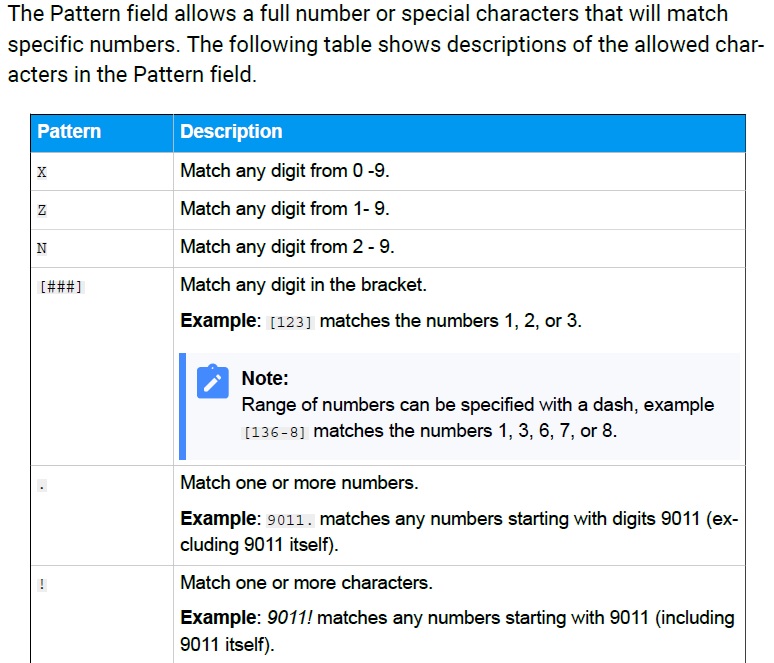The width and height of the screenshot is (774, 663).
Task: Click the [123] example code
Action: pyautogui.click(x=291, y=322)
